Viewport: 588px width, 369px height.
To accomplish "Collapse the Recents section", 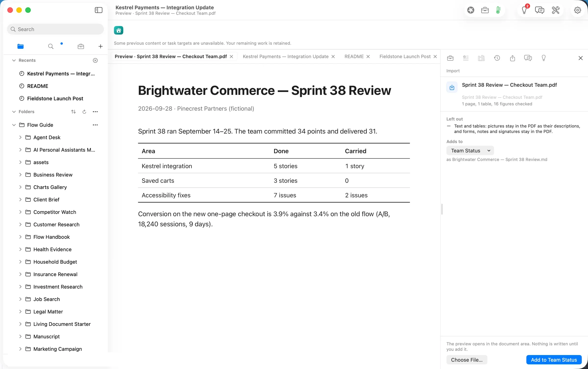I will pyautogui.click(x=14, y=60).
